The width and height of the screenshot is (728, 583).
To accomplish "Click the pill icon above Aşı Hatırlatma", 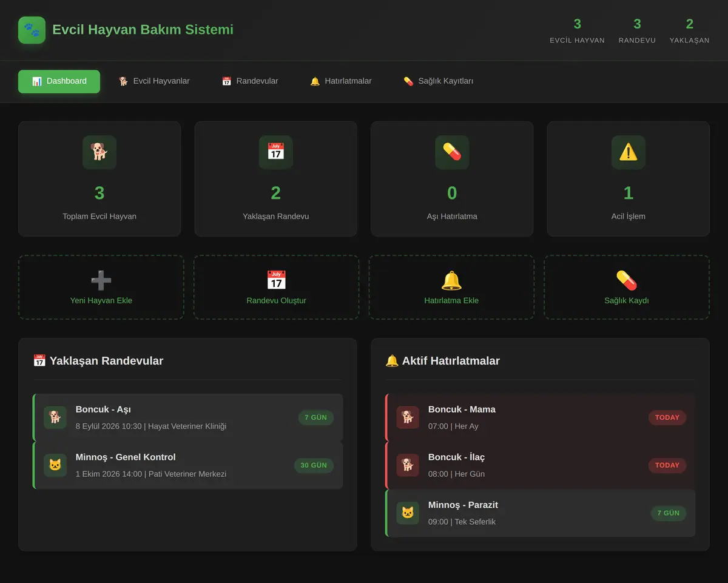I will [452, 152].
